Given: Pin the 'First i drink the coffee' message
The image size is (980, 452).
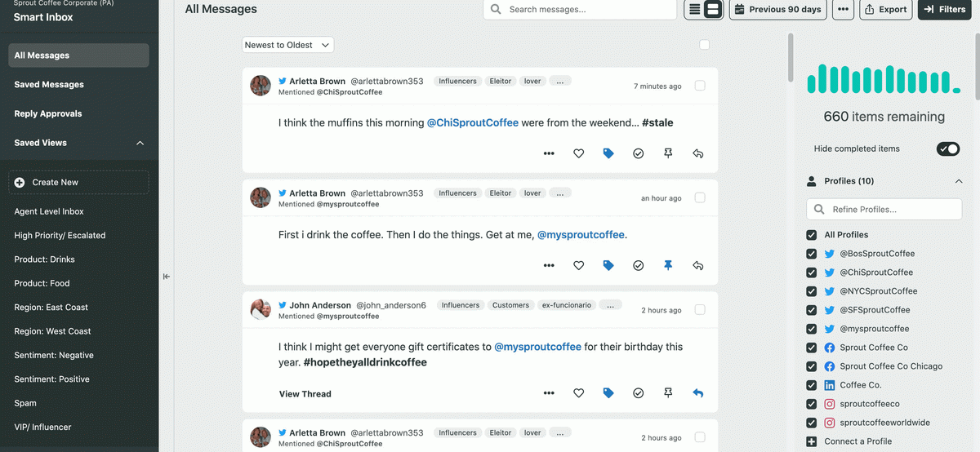Looking at the screenshot, I should (668, 265).
